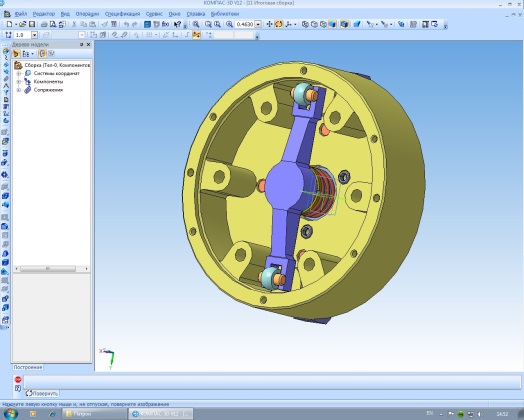The height and width of the screenshot is (420, 524).
Task: Open print preview icon
Action: [x=53, y=24]
